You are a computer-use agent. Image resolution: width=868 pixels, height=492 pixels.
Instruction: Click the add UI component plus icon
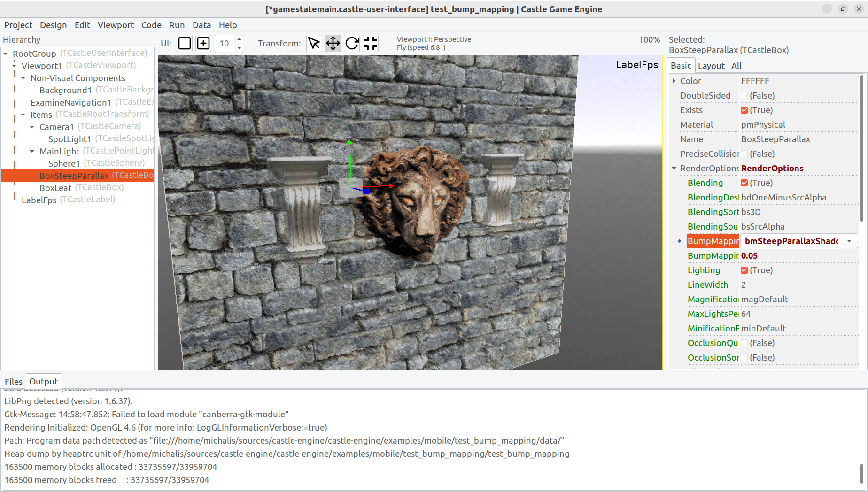203,43
